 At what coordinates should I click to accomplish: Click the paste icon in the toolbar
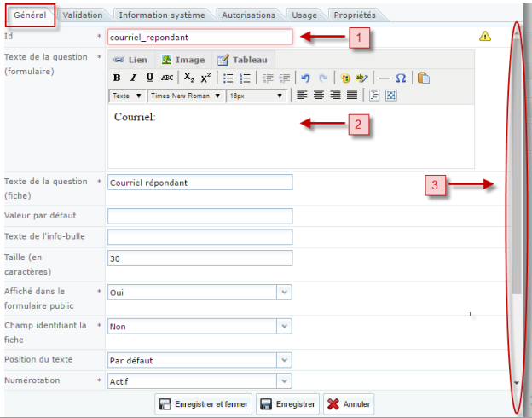(x=424, y=78)
